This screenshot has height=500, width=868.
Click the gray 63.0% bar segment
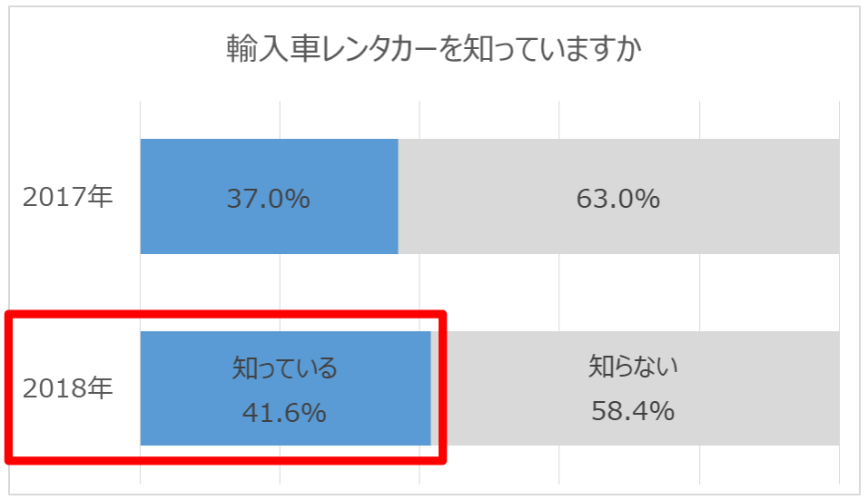tap(618, 196)
